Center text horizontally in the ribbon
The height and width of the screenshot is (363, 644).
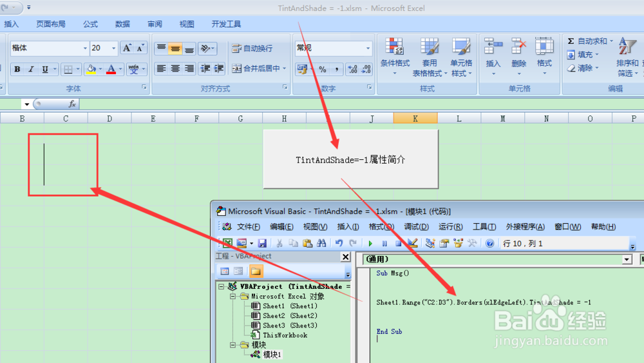[x=175, y=68]
